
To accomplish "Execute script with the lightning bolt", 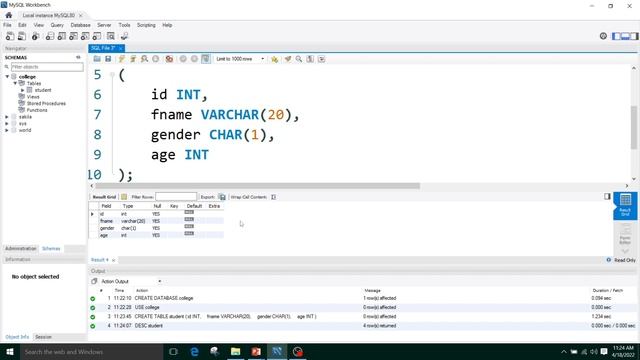I will (x=122, y=59).
